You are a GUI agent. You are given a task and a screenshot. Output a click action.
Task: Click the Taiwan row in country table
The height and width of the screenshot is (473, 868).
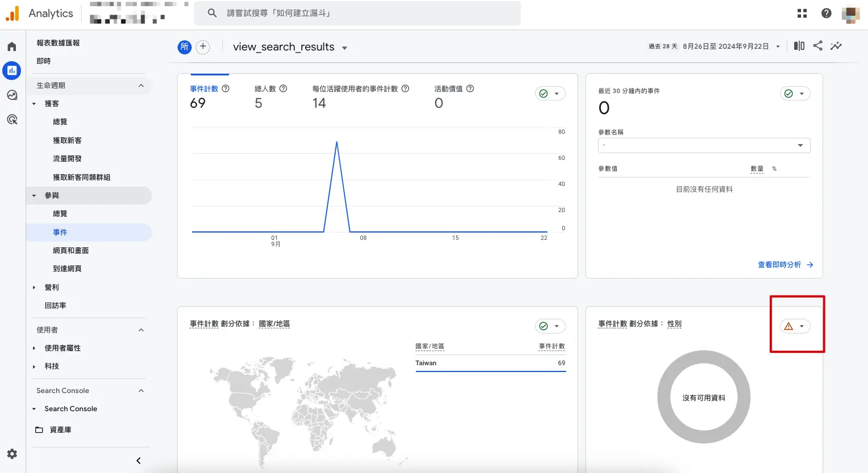click(x=490, y=364)
